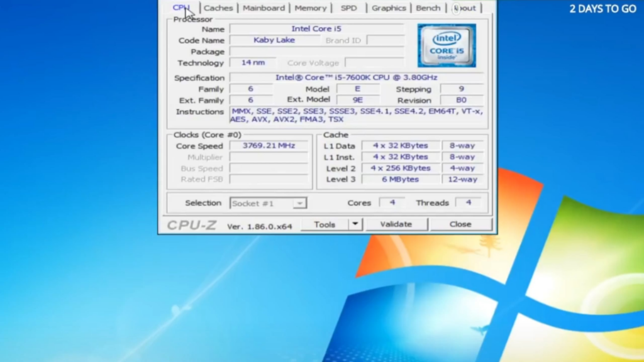The width and height of the screenshot is (644, 362).
Task: Click the Threads count field
Action: (x=468, y=202)
